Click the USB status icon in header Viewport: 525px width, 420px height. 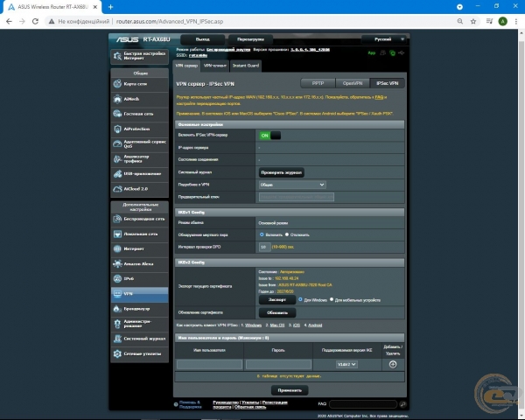(x=401, y=52)
